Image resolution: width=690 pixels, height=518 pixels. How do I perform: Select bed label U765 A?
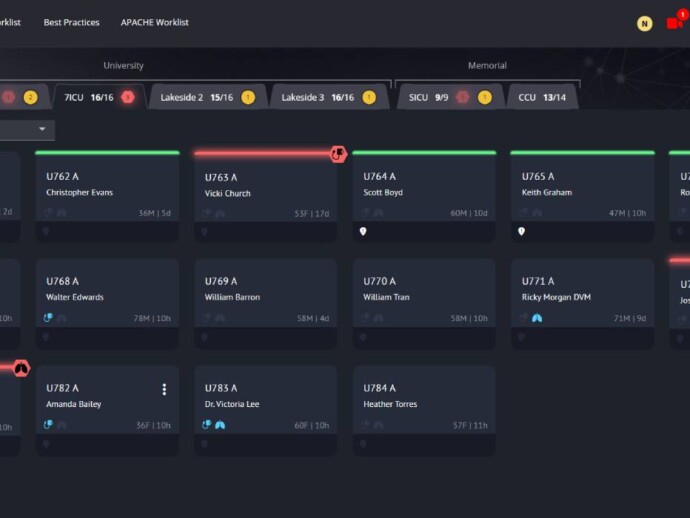click(538, 176)
